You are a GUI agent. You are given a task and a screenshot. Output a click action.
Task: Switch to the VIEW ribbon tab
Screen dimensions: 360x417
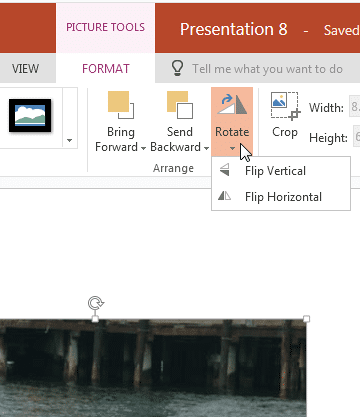pyautogui.click(x=25, y=69)
